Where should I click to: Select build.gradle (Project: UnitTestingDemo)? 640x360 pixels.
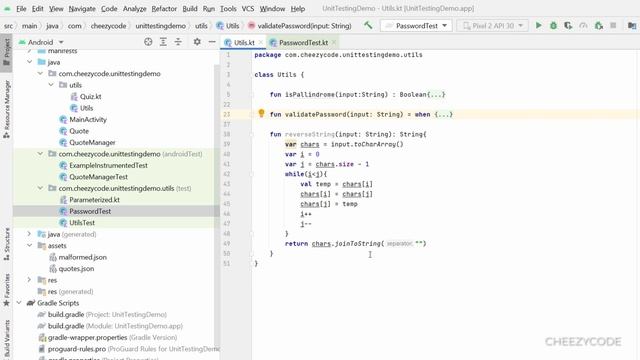[x=107, y=314]
